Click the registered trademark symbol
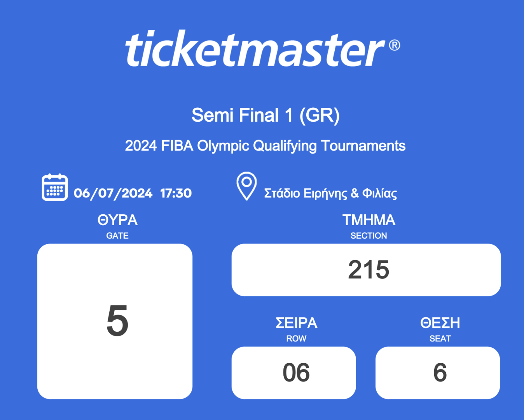524x420 pixels. tap(395, 45)
